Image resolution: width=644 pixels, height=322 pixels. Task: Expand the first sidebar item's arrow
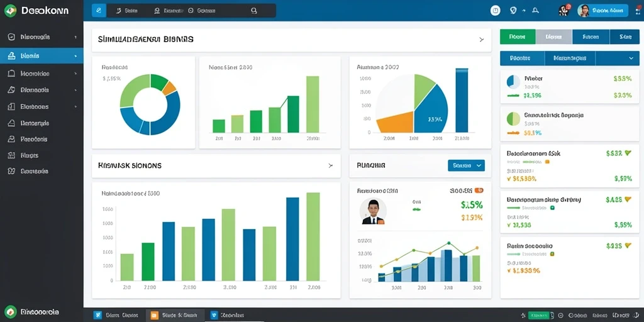click(x=75, y=37)
